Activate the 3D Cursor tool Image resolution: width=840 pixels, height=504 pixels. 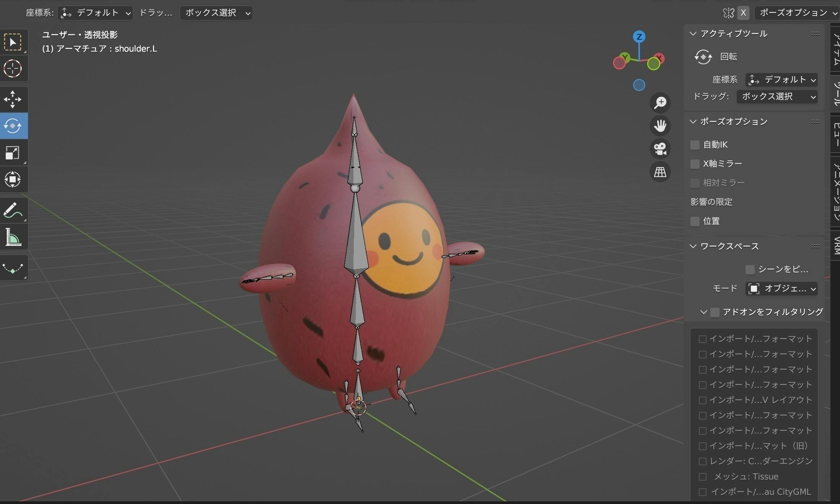tap(13, 69)
